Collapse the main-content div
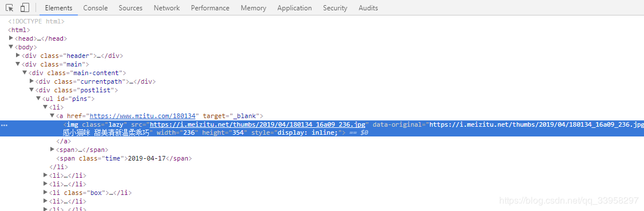 [25, 72]
